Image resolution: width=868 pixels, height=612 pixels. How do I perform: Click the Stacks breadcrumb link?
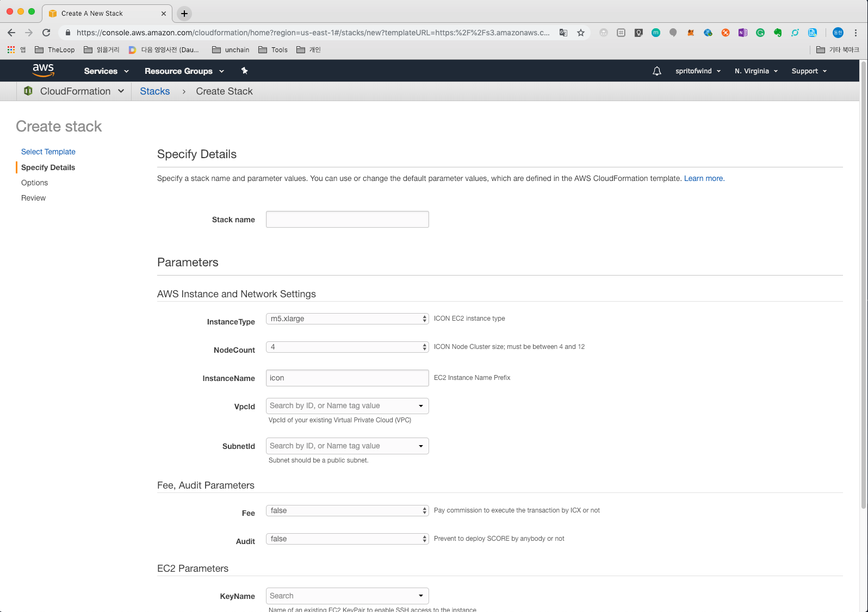coord(155,91)
